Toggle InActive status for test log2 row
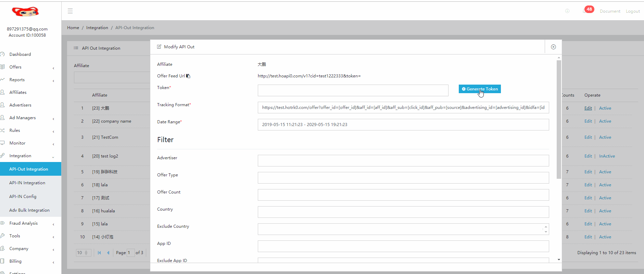 607,156
